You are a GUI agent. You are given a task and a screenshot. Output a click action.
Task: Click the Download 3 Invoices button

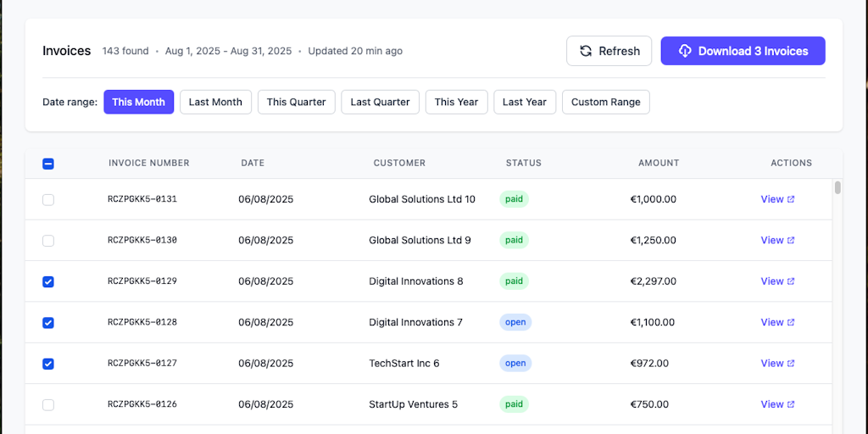click(x=743, y=51)
